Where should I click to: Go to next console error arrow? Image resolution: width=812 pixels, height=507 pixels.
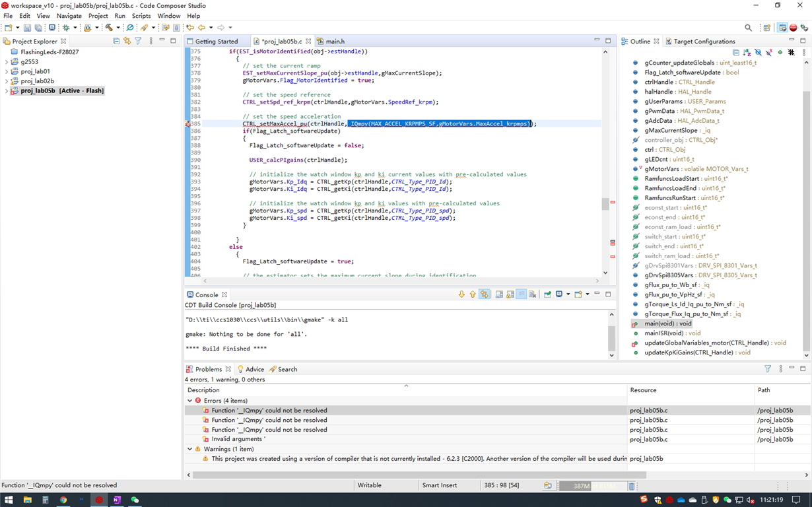click(x=461, y=294)
